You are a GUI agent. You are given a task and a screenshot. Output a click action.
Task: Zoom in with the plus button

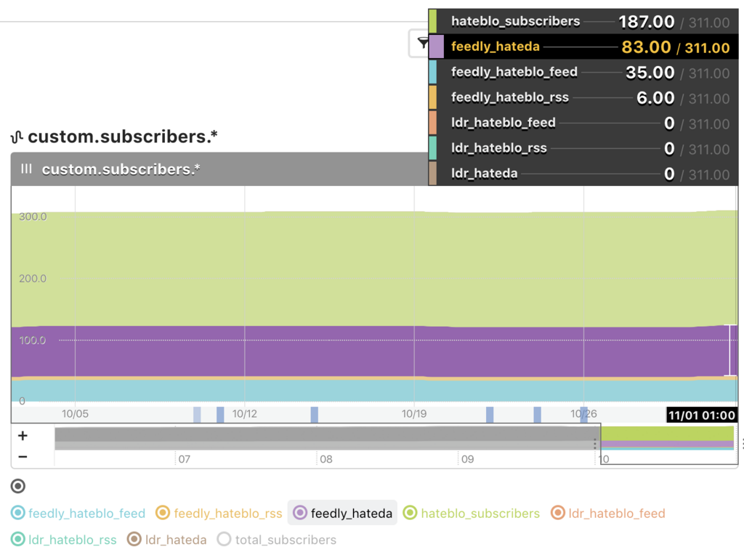(23, 435)
